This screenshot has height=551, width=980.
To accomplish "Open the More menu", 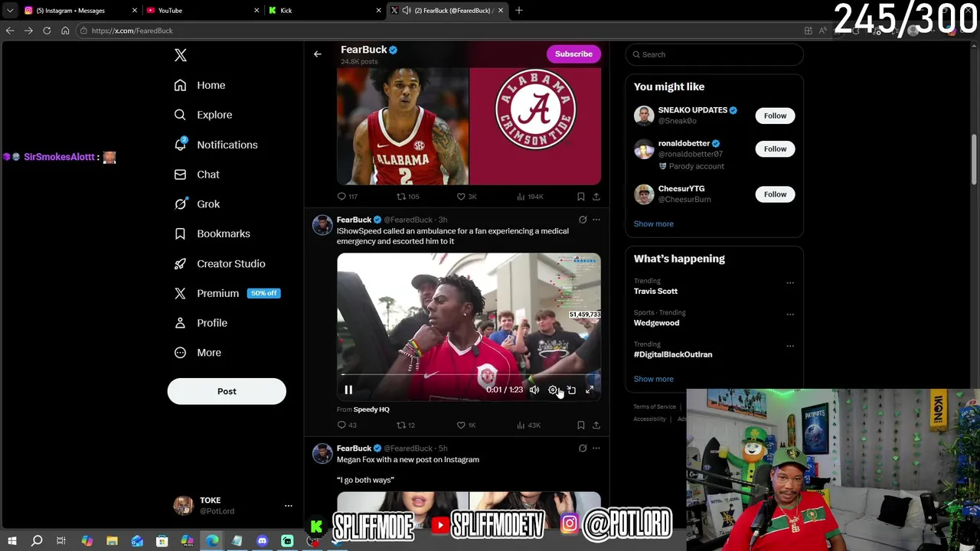I will [x=198, y=353].
